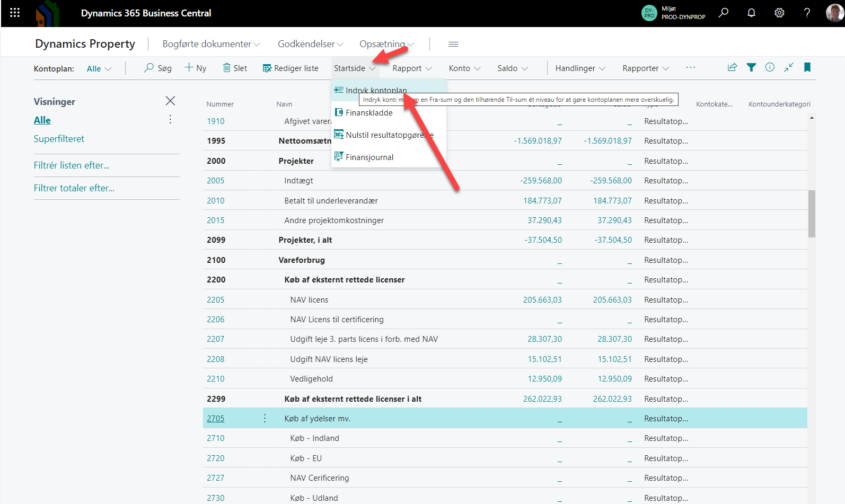
Task: Expand the Saldo dropdown
Action: click(x=513, y=68)
